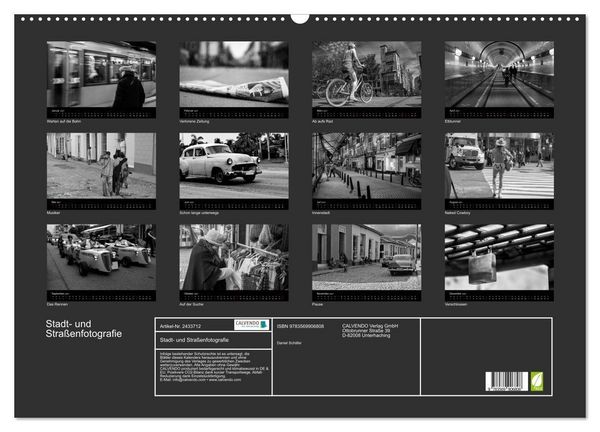
Task: Click the date strip under the train photo
Action: point(101,113)
